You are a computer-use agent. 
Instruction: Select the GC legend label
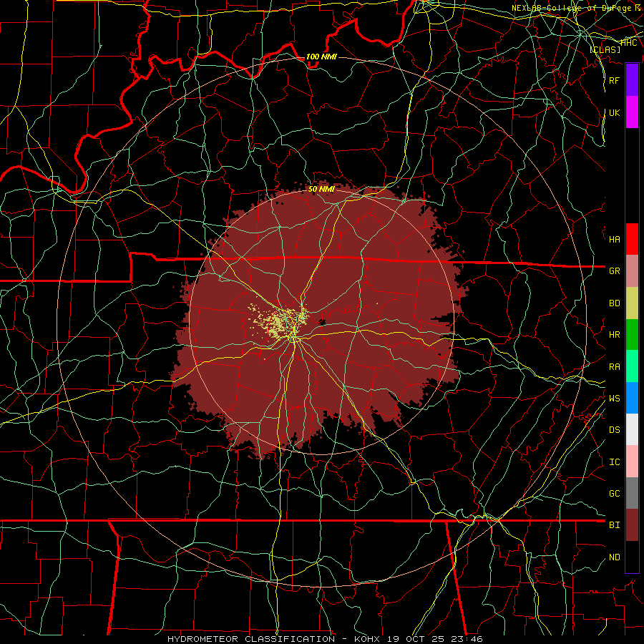click(x=614, y=494)
